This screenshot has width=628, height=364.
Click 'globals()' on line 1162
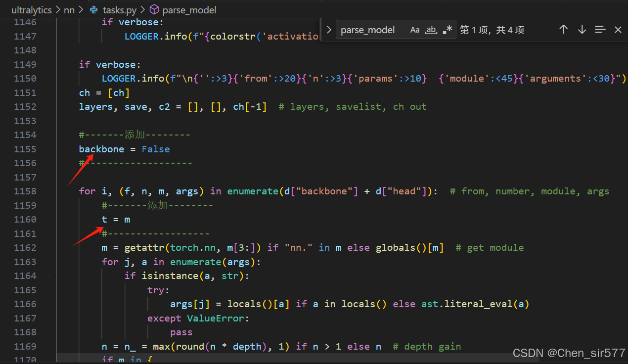point(401,247)
